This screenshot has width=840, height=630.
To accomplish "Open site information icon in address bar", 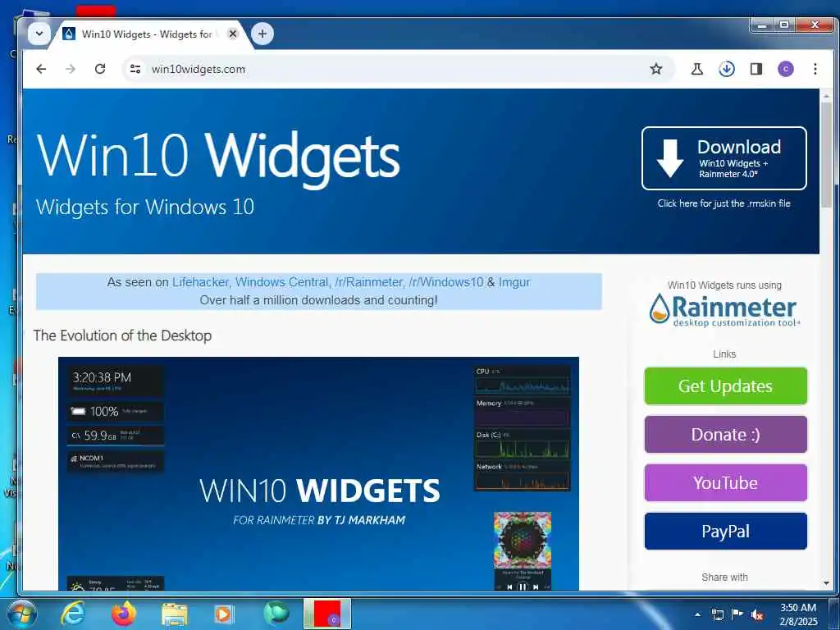I will [135, 69].
